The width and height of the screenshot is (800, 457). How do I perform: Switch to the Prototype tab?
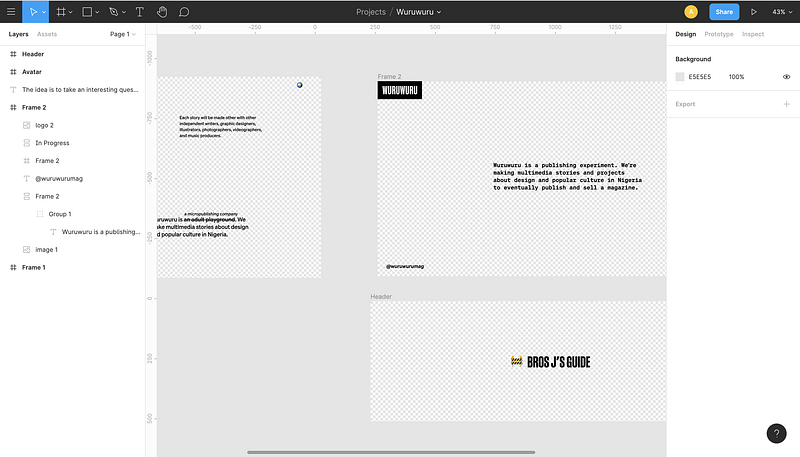pos(718,34)
